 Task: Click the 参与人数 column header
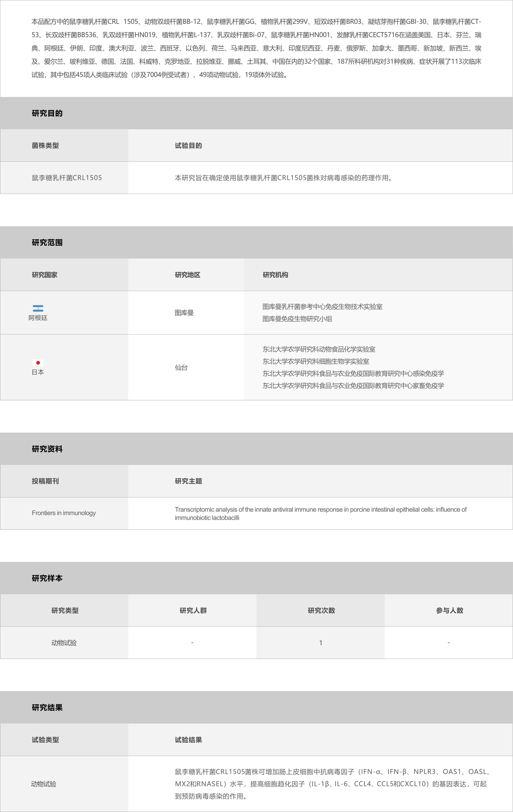tap(449, 610)
